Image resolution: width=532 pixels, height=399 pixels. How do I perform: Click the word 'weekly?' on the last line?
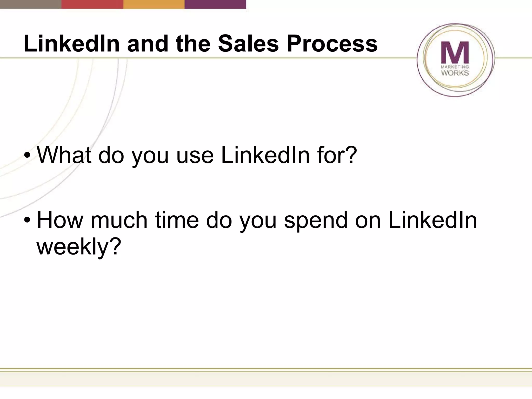click(x=79, y=246)
